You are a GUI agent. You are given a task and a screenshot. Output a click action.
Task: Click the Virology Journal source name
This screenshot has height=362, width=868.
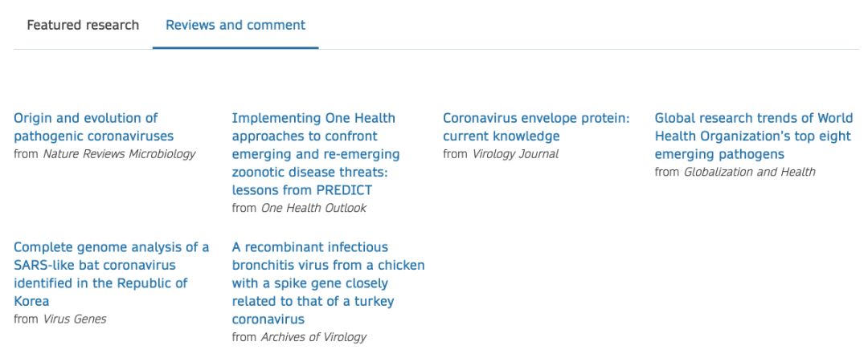[x=515, y=154]
